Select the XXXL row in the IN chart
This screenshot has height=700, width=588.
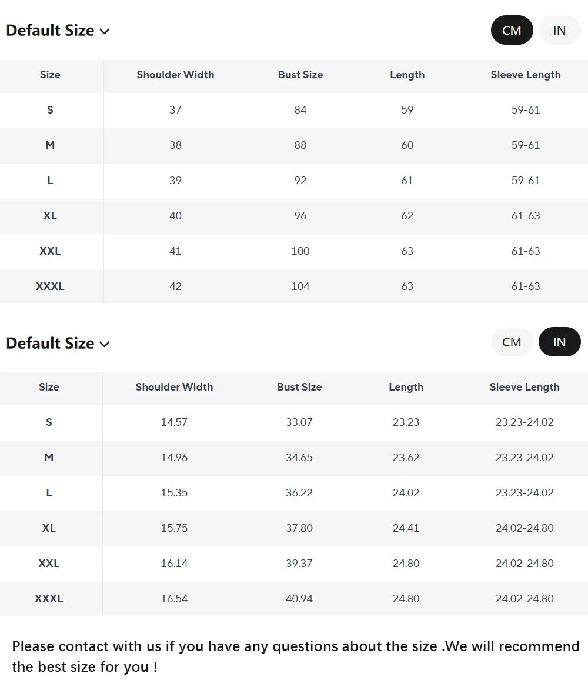point(49,598)
